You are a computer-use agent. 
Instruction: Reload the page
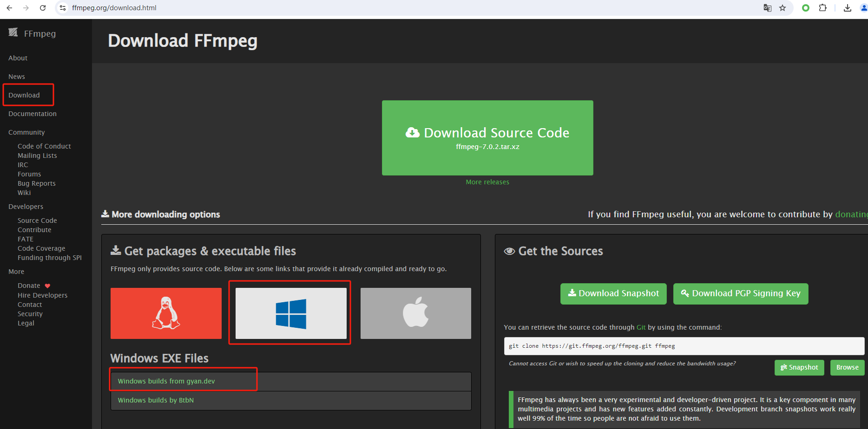[43, 8]
